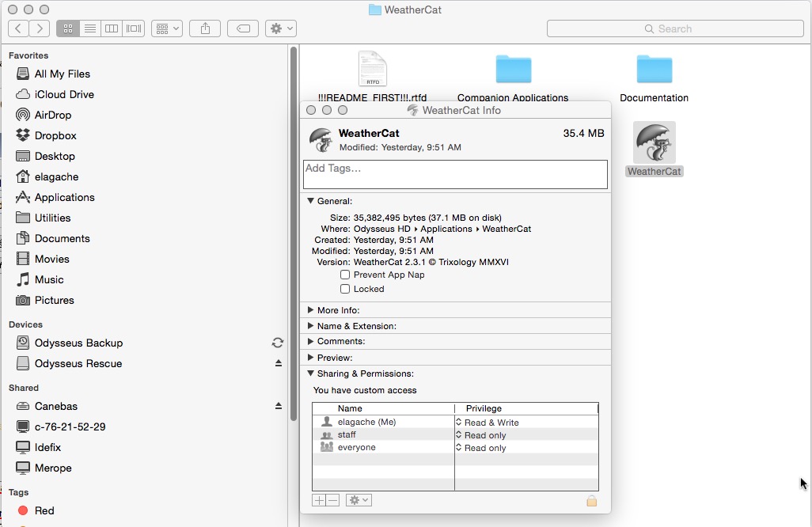812x527 pixels.
Task: Select the Companion Applications folder
Action: tap(513, 78)
